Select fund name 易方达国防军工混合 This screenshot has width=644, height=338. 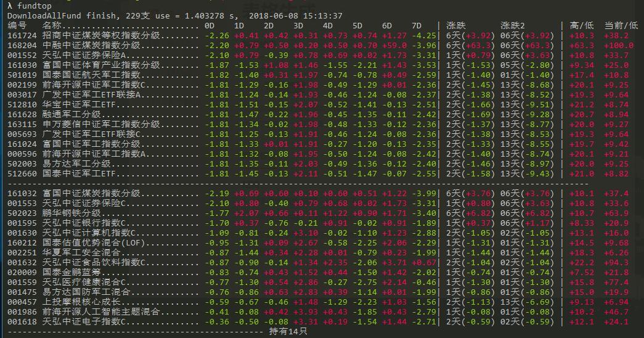tap(86, 292)
